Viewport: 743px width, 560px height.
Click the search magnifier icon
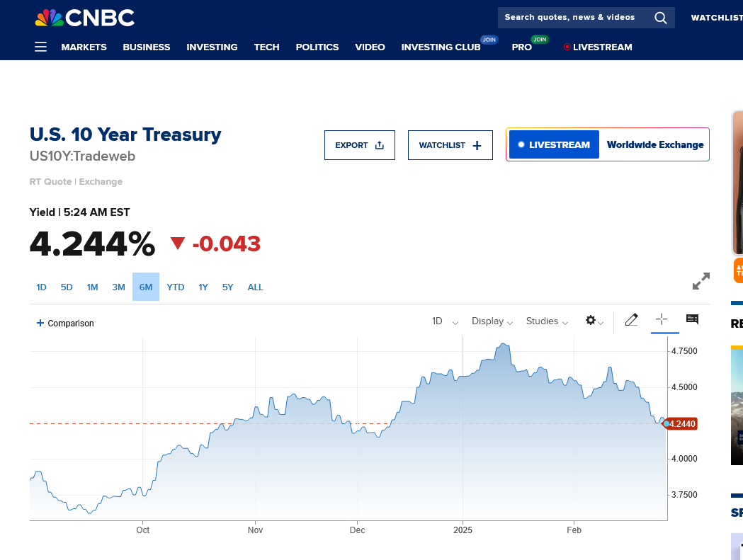[661, 18]
